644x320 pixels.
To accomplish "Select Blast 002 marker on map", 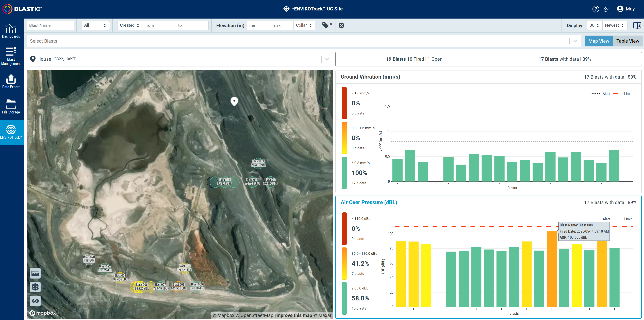I will (x=120, y=278).
